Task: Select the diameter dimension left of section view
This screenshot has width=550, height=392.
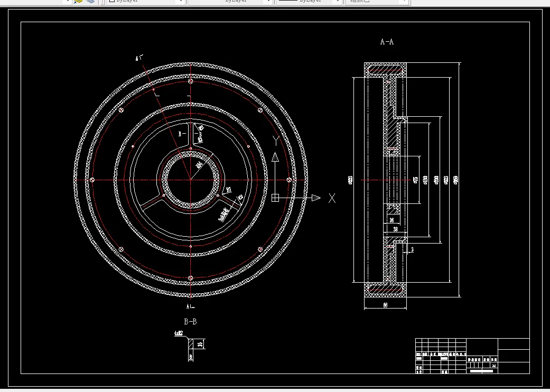Action: click(x=350, y=180)
